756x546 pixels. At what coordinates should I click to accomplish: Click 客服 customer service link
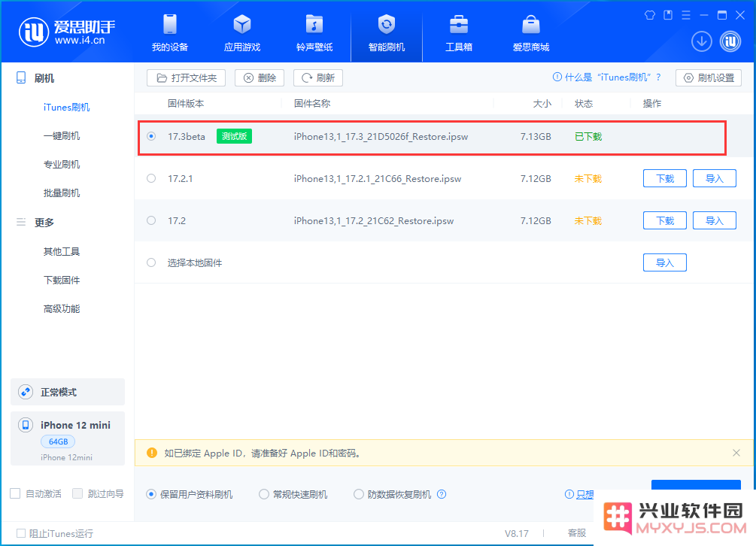pyautogui.click(x=577, y=532)
